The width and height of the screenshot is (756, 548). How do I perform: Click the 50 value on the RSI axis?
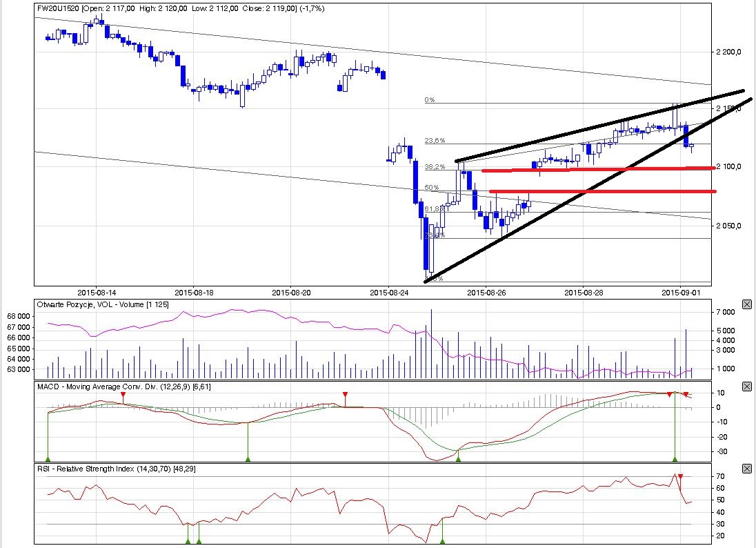pyautogui.click(x=720, y=500)
